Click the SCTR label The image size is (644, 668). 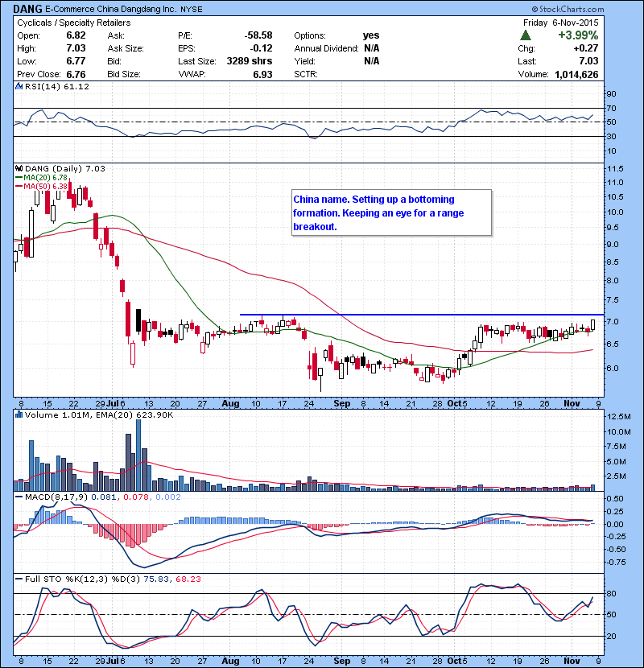coord(306,74)
